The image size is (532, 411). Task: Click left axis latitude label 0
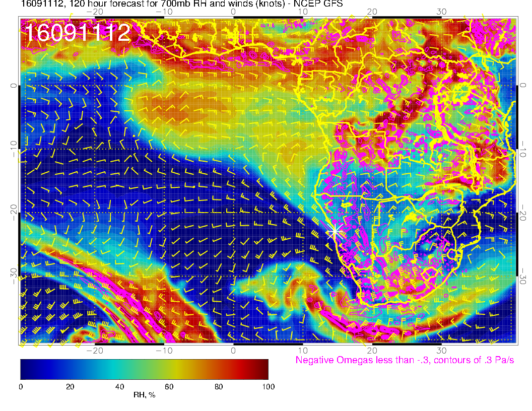click(x=14, y=86)
